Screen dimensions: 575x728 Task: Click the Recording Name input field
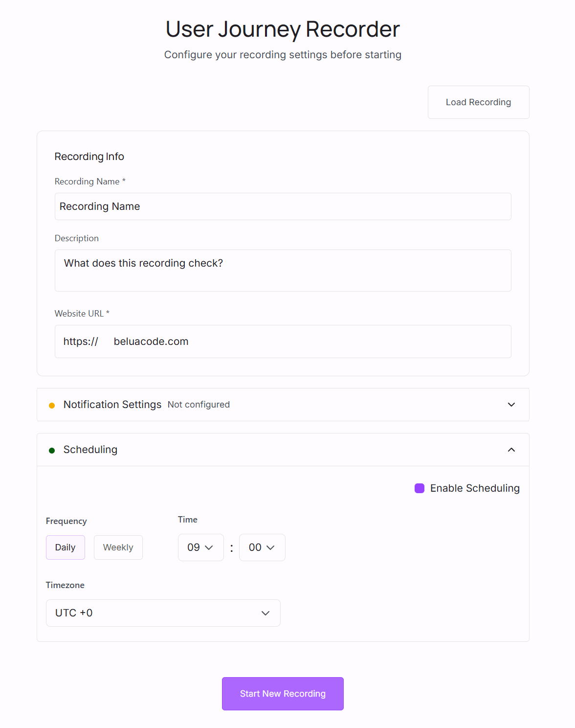pyautogui.click(x=283, y=206)
